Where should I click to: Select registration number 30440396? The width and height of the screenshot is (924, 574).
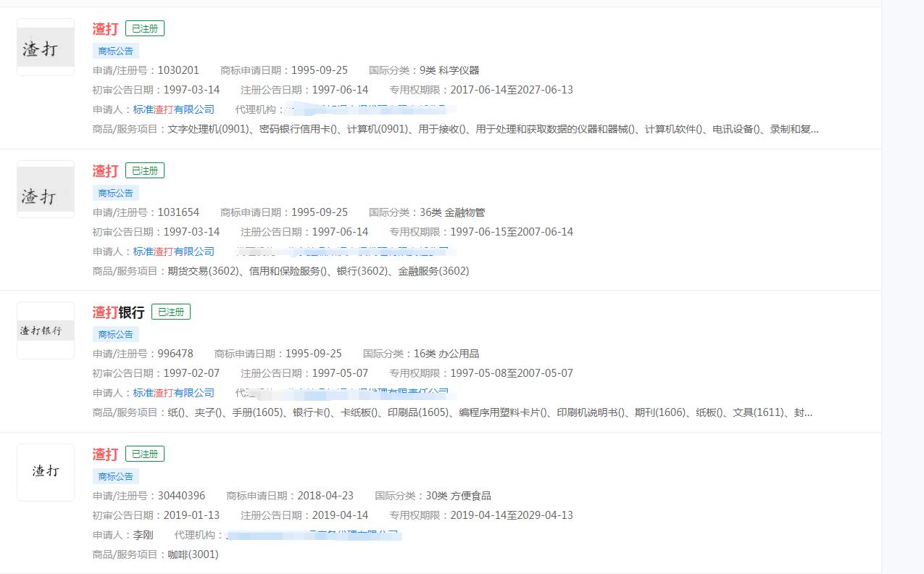click(x=181, y=496)
